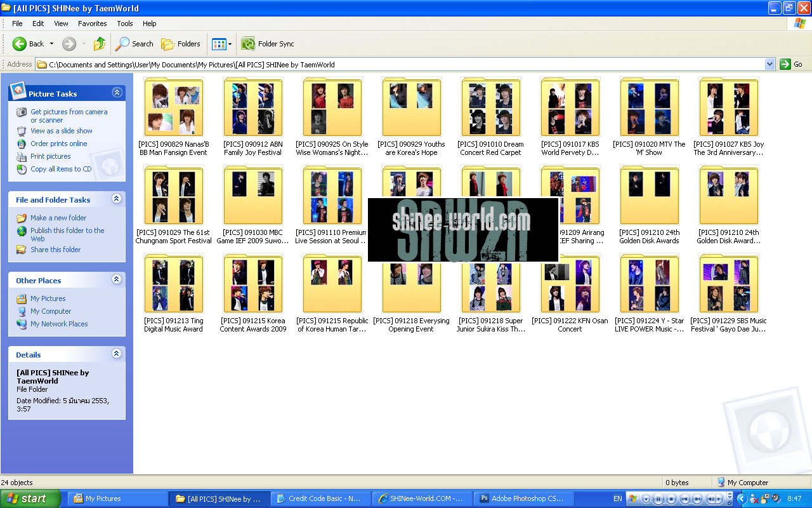Launch Folder Sync from the toolbar

pyautogui.click(x=267, y=44)
